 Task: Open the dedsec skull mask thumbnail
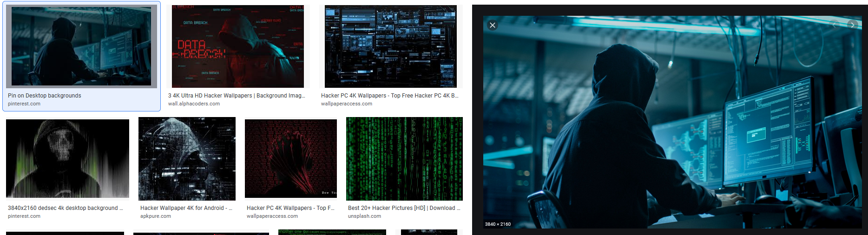(67, 158)
